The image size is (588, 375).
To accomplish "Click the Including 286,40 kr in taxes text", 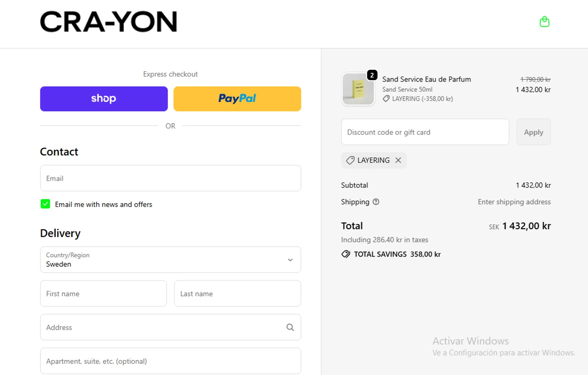I will 385,240.
